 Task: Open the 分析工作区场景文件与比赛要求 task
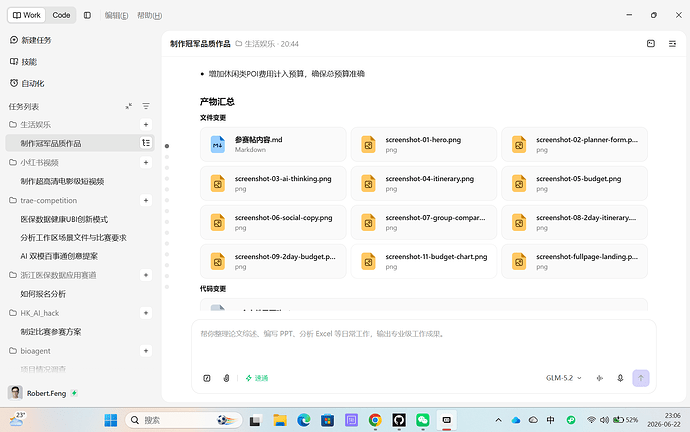point(73,238)
